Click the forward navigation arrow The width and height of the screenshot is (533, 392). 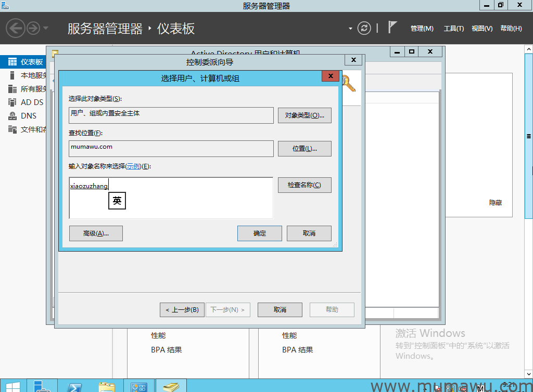coord(33,28)
